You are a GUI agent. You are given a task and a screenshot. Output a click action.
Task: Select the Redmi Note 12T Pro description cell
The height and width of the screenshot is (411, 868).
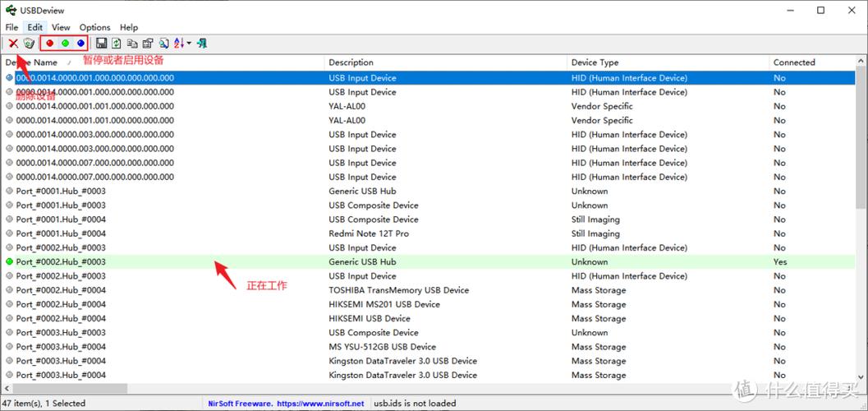click(369, 233)
